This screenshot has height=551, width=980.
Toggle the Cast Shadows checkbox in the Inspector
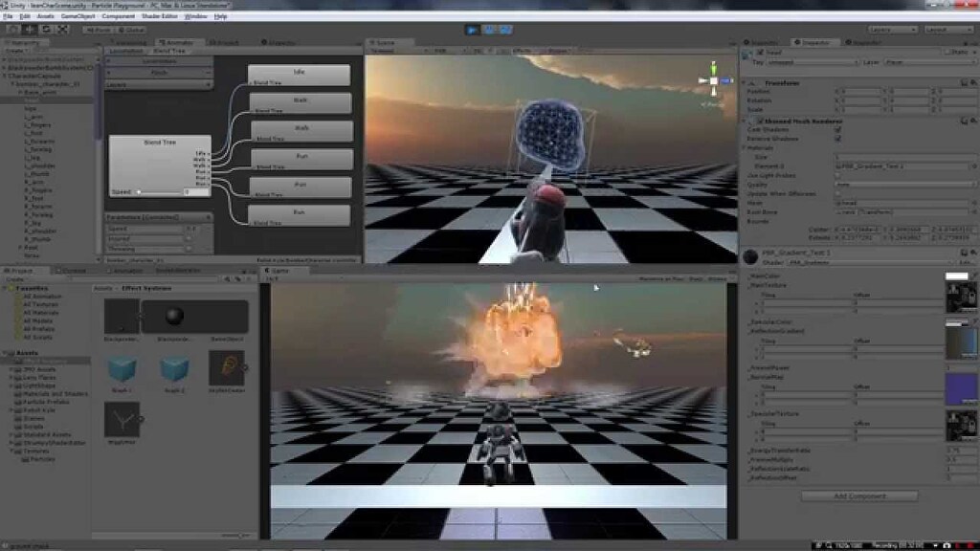[838, 130]
